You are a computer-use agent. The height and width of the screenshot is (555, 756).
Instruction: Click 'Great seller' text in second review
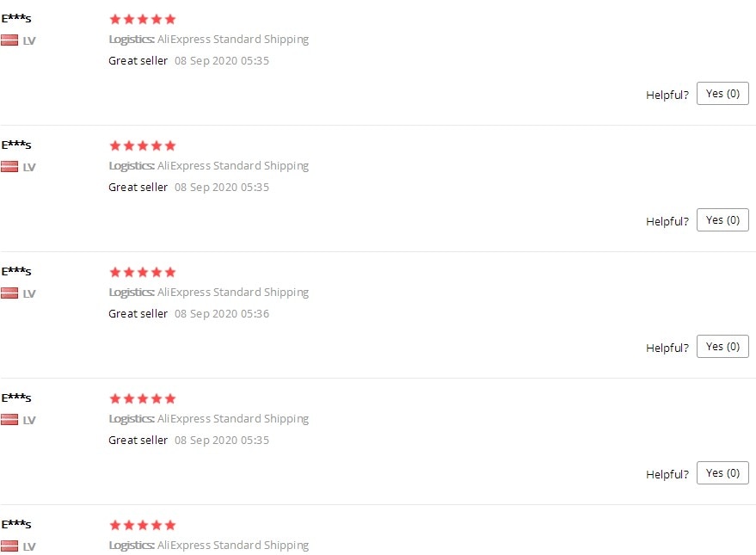(x=138, y=187)
